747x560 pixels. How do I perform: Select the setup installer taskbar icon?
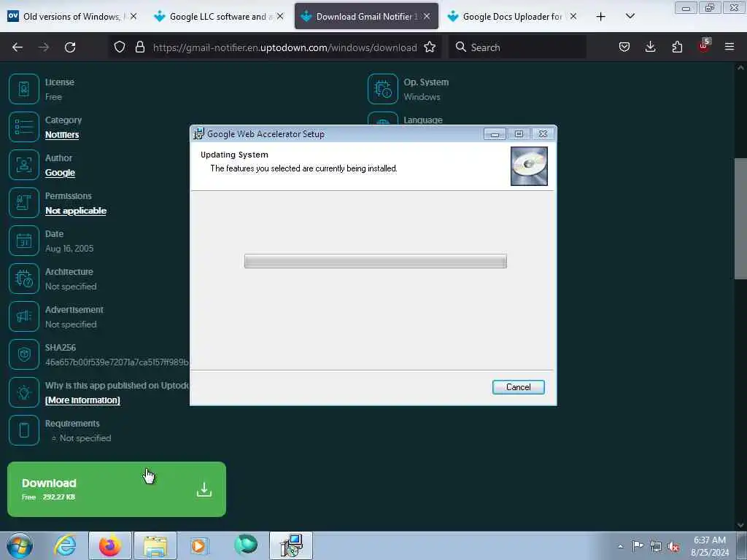coord(291,545)
